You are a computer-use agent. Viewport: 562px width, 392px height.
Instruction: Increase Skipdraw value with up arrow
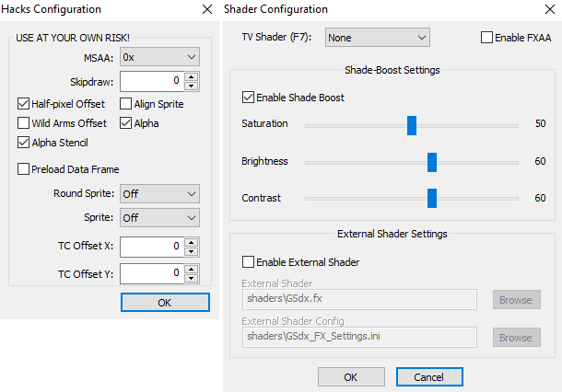[x=191, y=75]
